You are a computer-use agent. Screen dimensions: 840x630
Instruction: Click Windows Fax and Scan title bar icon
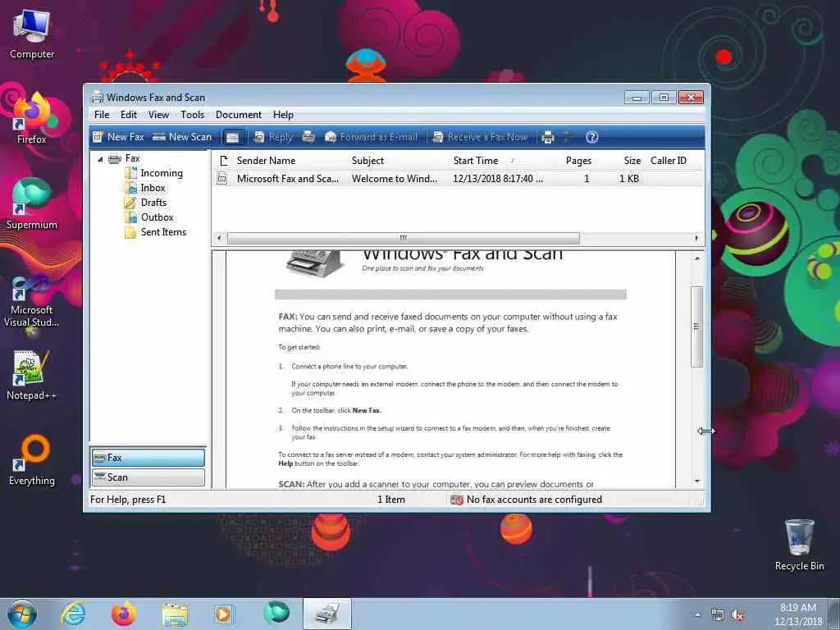coord(97,97)
